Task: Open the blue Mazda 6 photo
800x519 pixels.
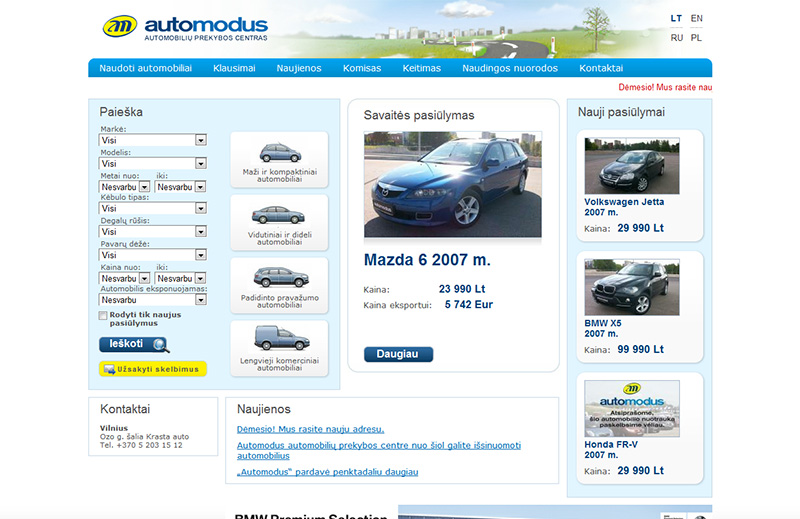Action: coord(453,184)
